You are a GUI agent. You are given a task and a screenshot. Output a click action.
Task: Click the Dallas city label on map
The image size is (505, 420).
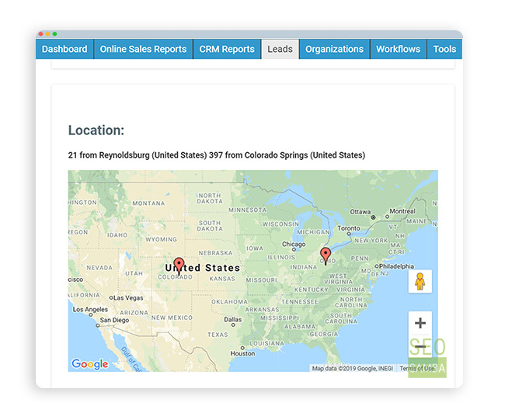pyautogui.click(x=233, y=319)
